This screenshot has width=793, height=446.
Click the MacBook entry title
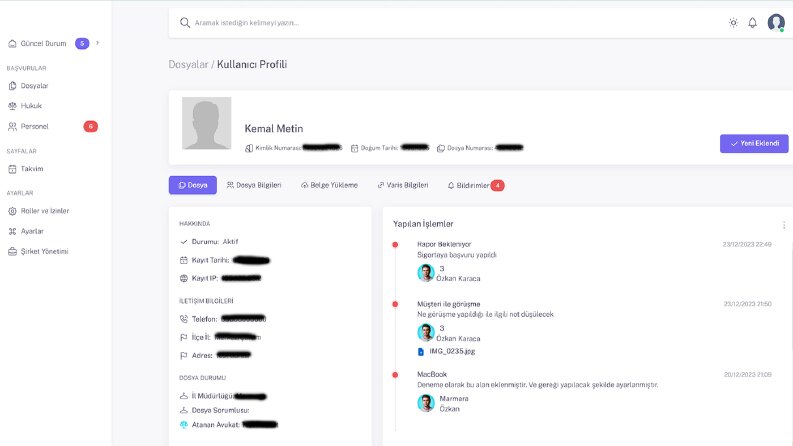tap(432, 375)
